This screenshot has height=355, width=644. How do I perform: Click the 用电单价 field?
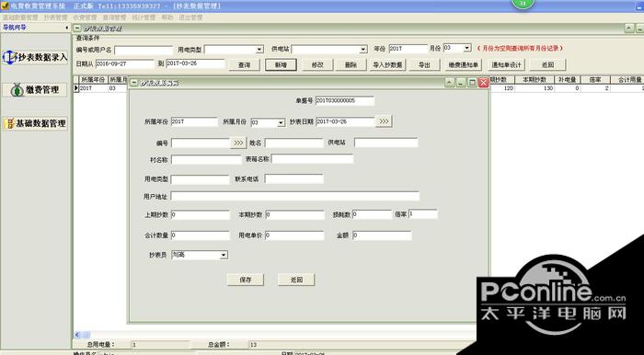click(294, 235)
